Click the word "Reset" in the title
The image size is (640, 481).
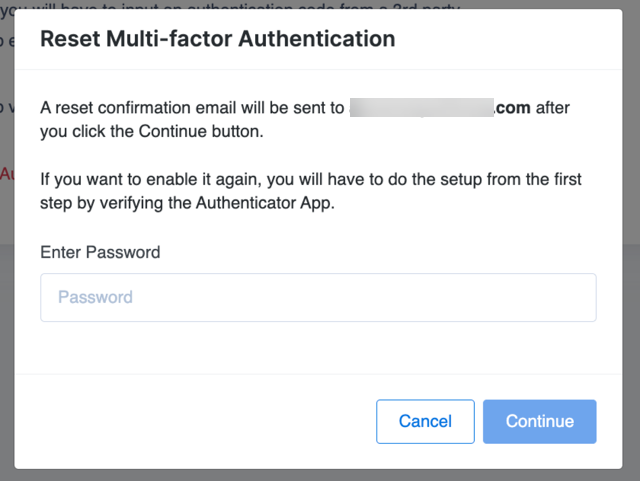click(x=69, y=40)
